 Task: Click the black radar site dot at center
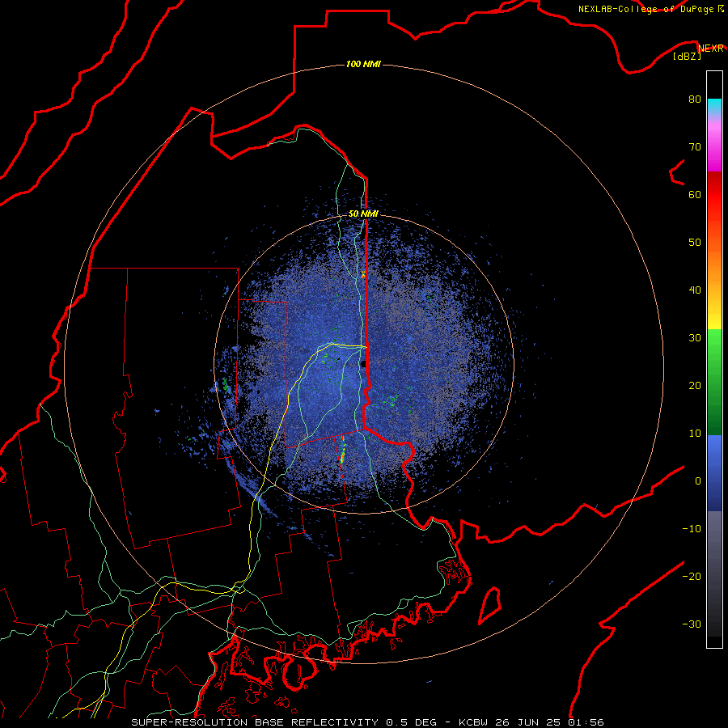click(x=363, y=364)
